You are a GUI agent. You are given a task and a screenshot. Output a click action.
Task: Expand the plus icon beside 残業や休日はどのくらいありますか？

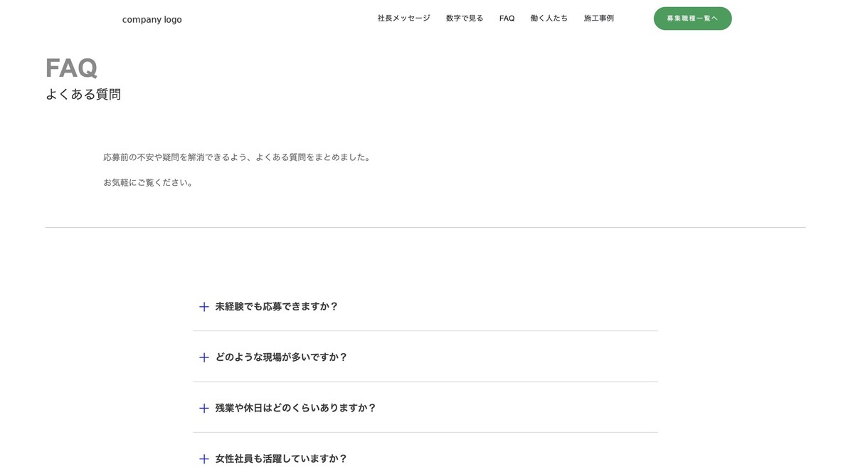[x=204, y=408]
